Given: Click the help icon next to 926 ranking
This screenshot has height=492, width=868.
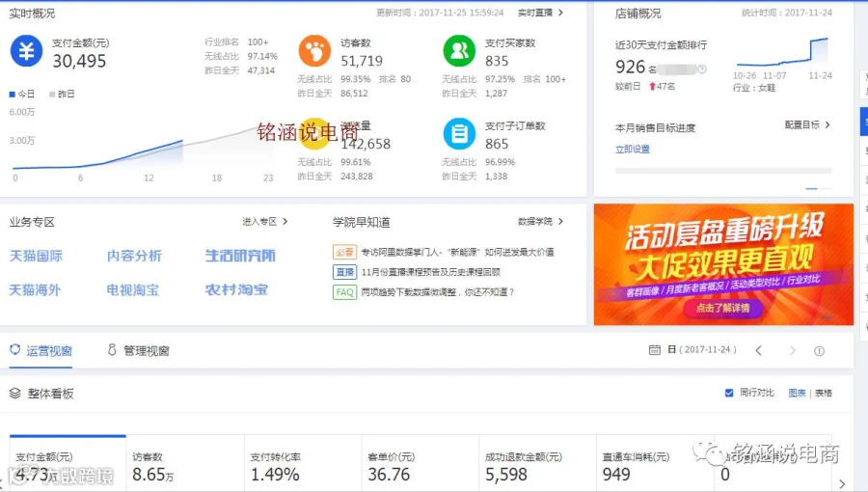Looking at the screenshot, I should tap(702, 69).
